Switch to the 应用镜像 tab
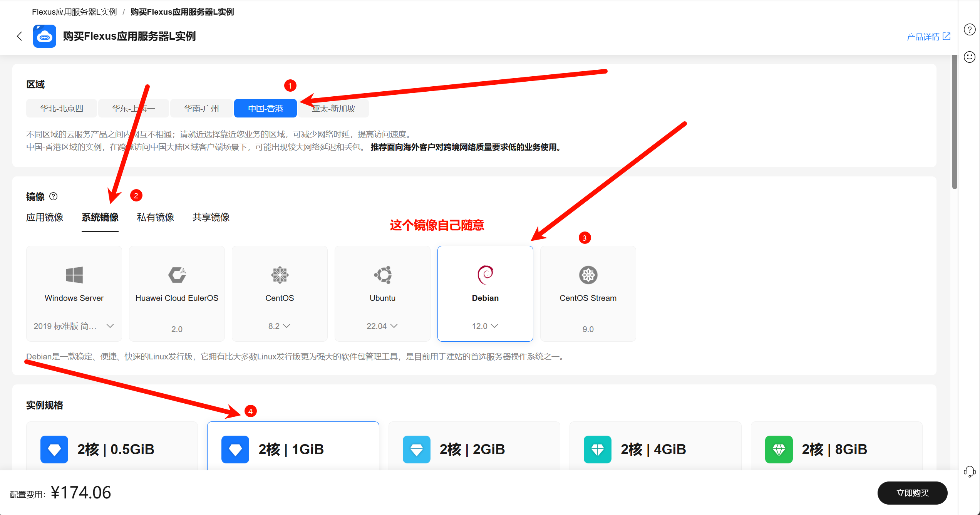Viewport: 980px width, 515px height. 45,217
